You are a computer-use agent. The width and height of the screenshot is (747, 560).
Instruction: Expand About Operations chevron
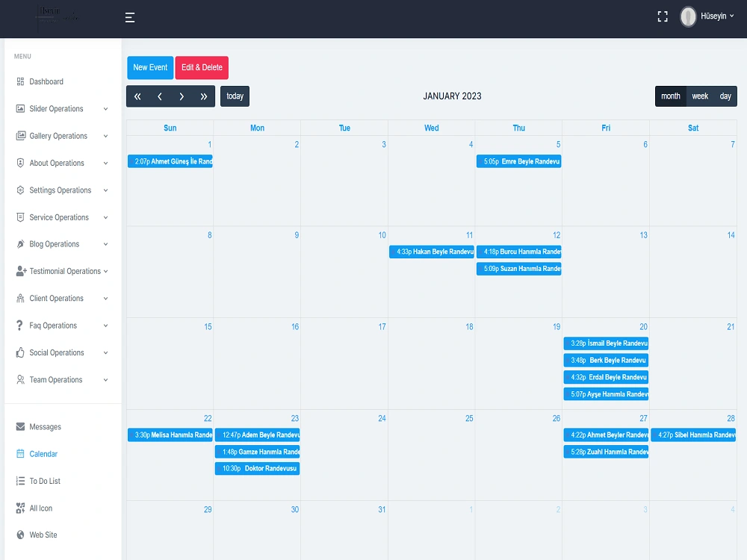105,164
